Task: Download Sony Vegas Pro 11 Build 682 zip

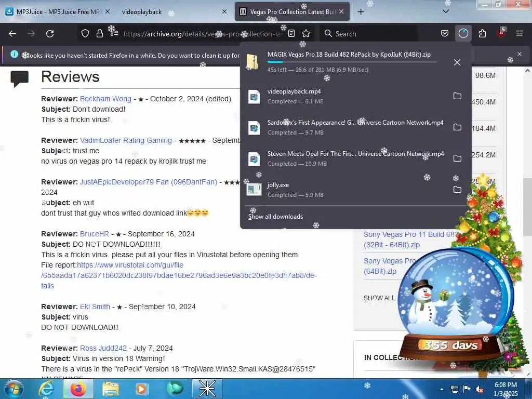Action: pos(410,240)
